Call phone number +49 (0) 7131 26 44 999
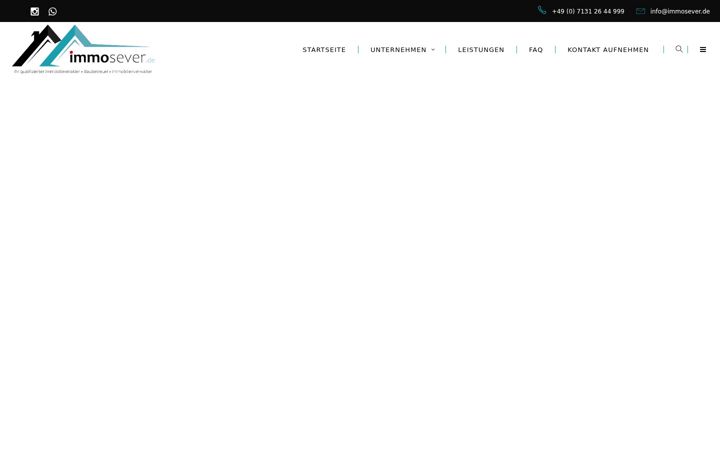This screenshot has width=720, height=450. point(588,11)
